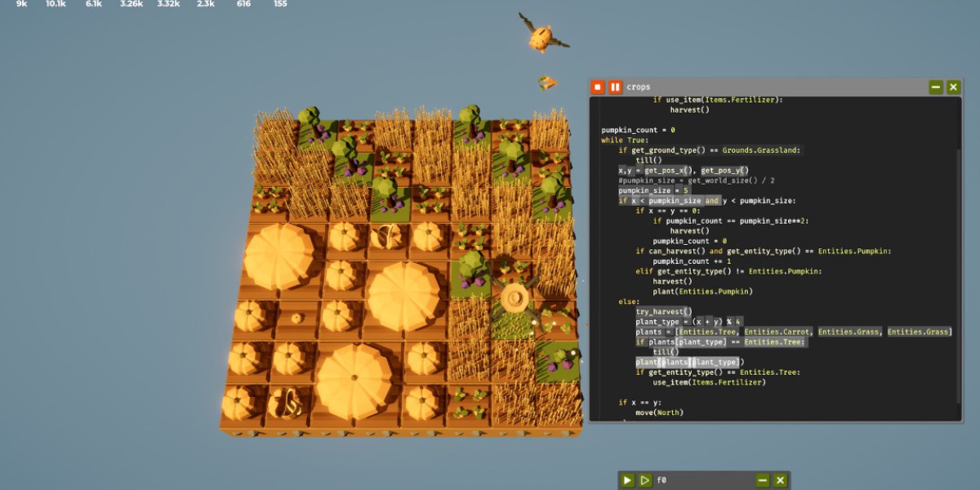Click the sunflower on the farm grid
This screenshot has height=490, width=980.
514,300
